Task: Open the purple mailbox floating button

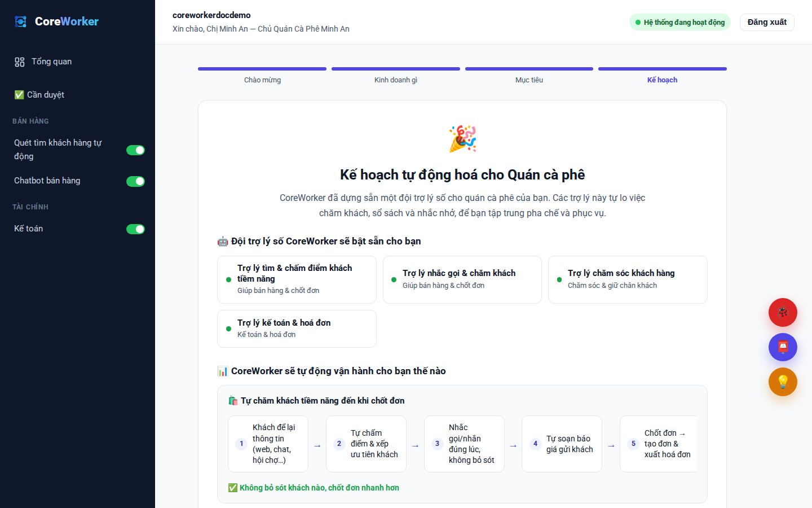Action: point(783,347)
